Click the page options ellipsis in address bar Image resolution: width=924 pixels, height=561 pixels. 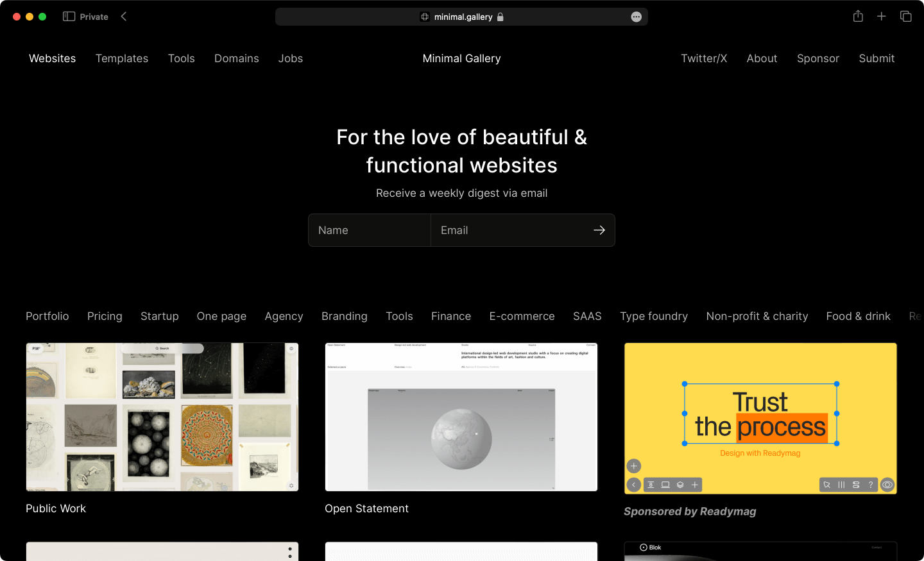[x=636, y=17]
